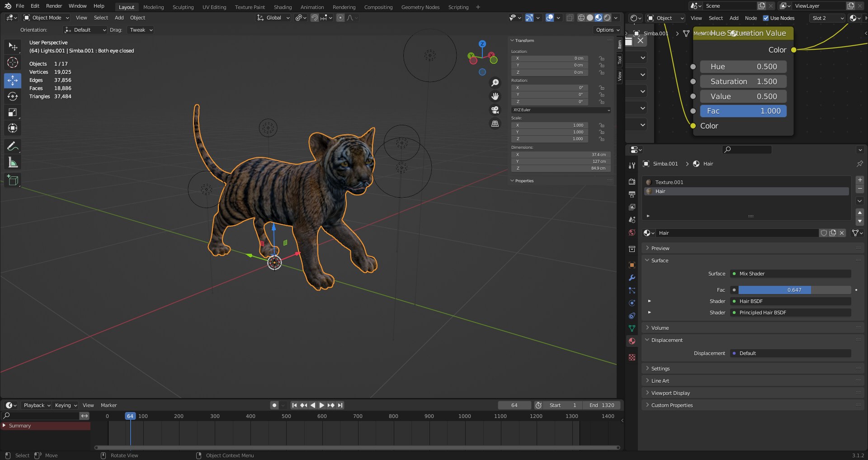Select Texture.001 material slot

pyautogui.click(x=746, y=182)
